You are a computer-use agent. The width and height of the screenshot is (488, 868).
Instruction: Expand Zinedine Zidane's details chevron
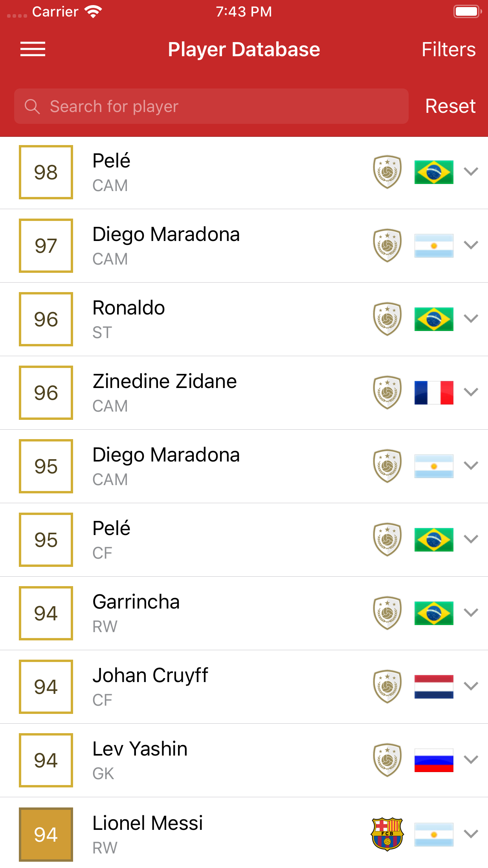click(x=471, y=392)
